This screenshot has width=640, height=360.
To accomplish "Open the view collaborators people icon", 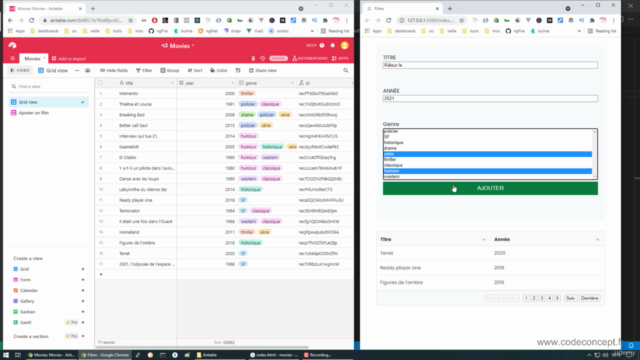I will point(87,70).
